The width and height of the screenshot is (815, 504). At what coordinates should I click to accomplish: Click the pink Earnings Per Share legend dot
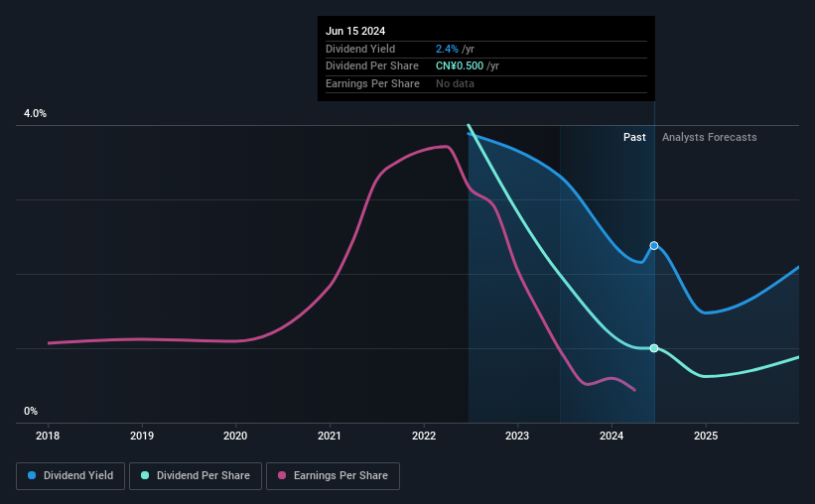pyautogui.click(x=281, y=476)
